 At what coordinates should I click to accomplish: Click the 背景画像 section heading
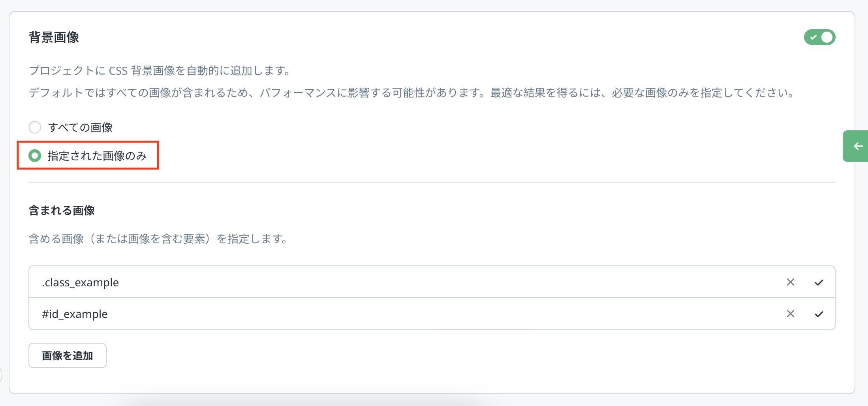click(x=54, y=37)
